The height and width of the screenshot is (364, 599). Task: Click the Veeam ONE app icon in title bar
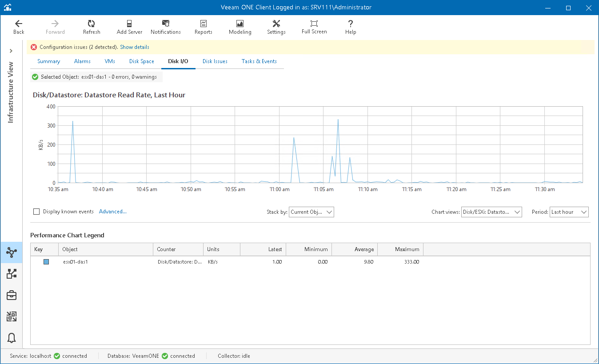tap(8, 8)
